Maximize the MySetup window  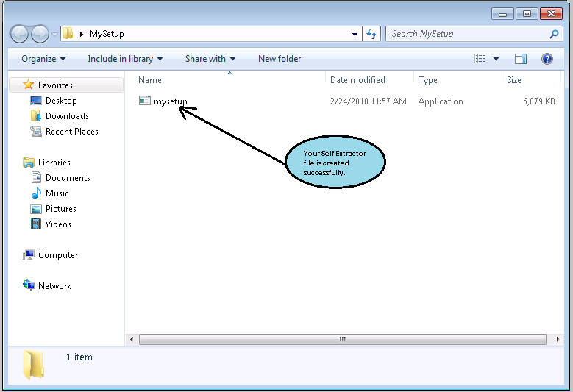click(527, 14)
